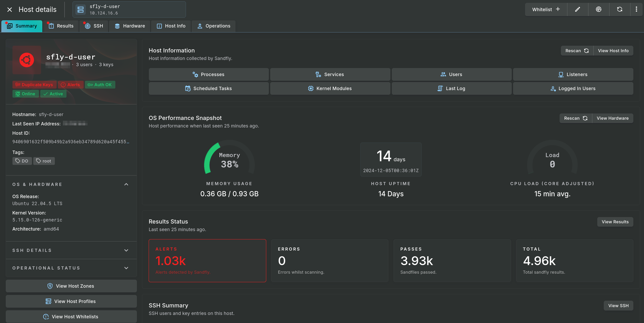Open Listeners host information
The width and height of the screenshot is (644, 323).
(x=573, y=75)
